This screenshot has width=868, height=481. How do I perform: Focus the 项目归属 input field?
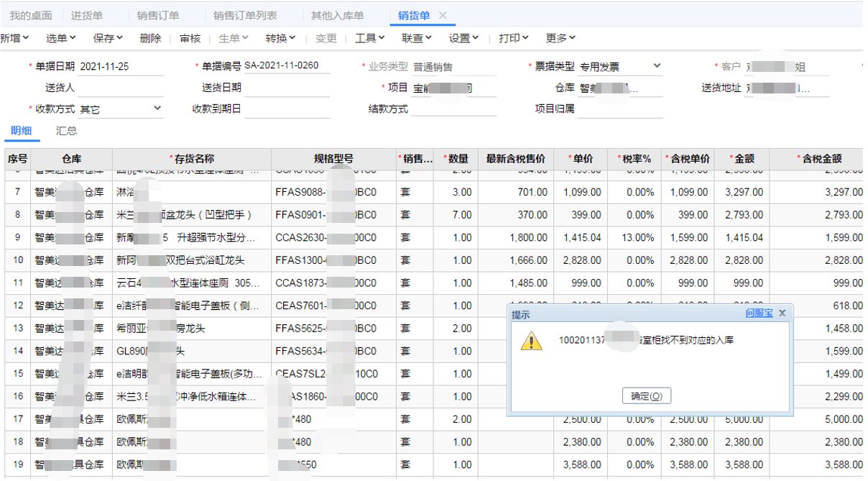click(620, 109)
